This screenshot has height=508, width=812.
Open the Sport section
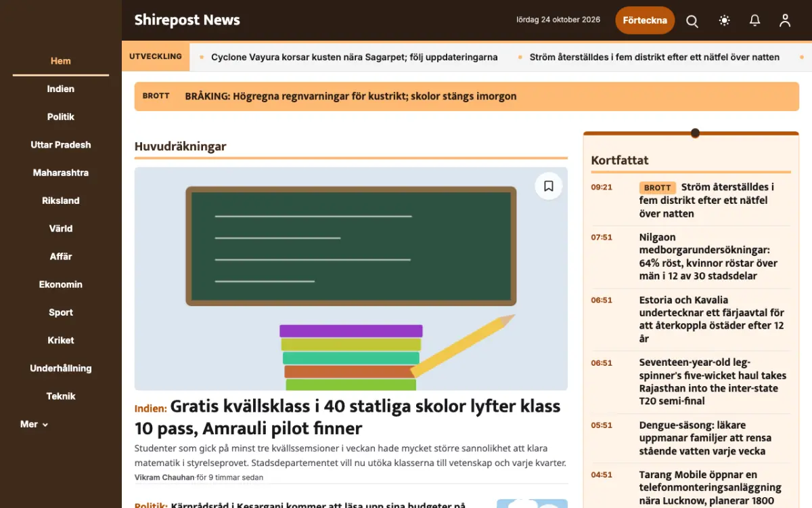(61, 312)
